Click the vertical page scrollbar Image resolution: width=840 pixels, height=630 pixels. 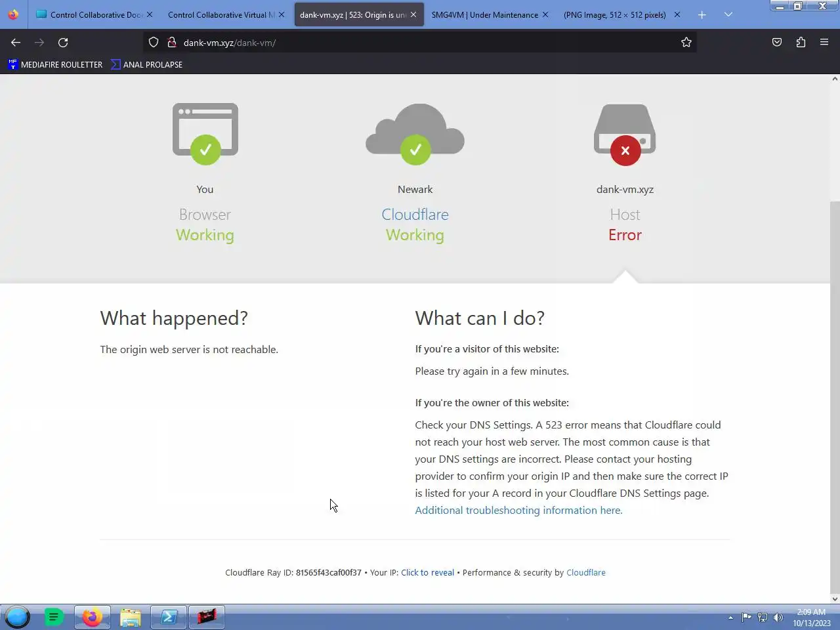click(835, 397)
